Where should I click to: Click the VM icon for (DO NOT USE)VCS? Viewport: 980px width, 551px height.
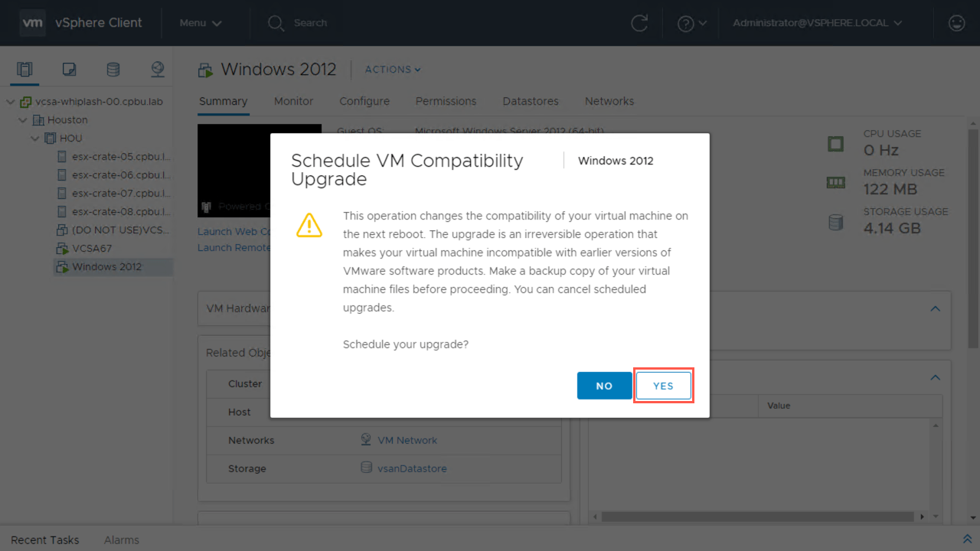[x=63, y=230]
